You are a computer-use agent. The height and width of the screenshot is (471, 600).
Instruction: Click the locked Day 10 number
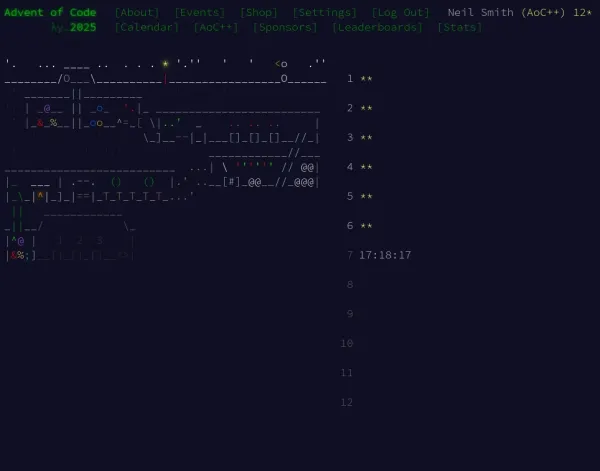[347, 344]
